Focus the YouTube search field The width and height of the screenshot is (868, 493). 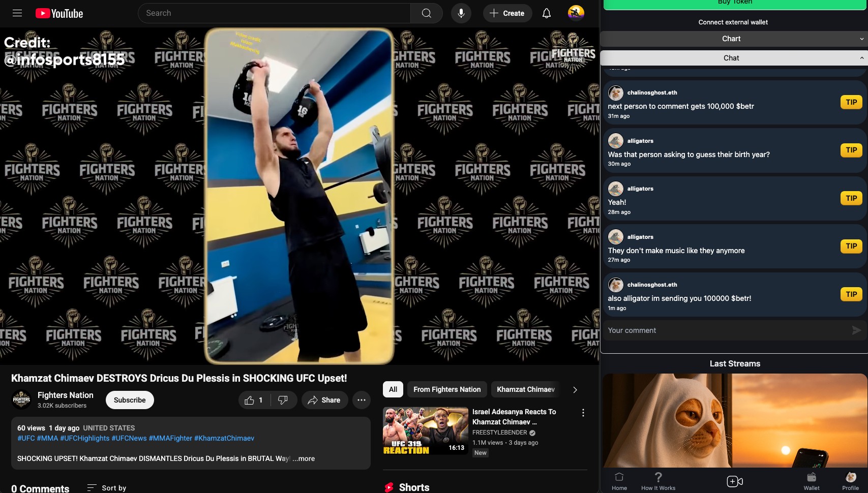coord(275,13)
